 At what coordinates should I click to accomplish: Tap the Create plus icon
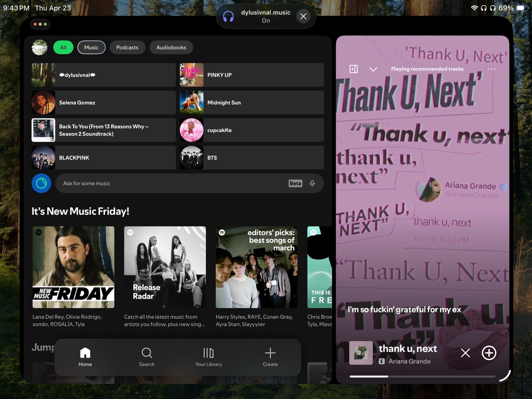(270, 357)
